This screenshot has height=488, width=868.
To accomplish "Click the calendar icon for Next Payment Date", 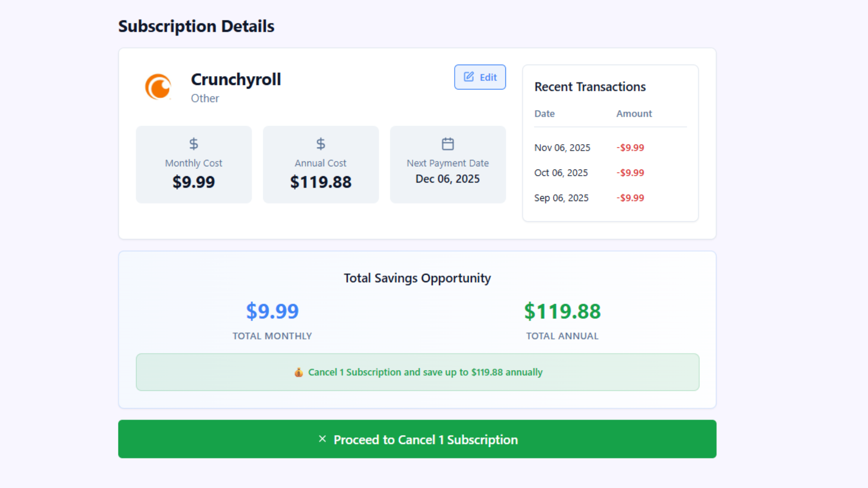I will 448,144.
